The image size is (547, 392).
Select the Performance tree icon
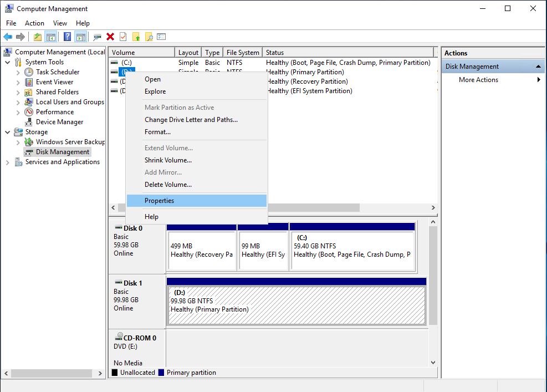pos(29,112)
